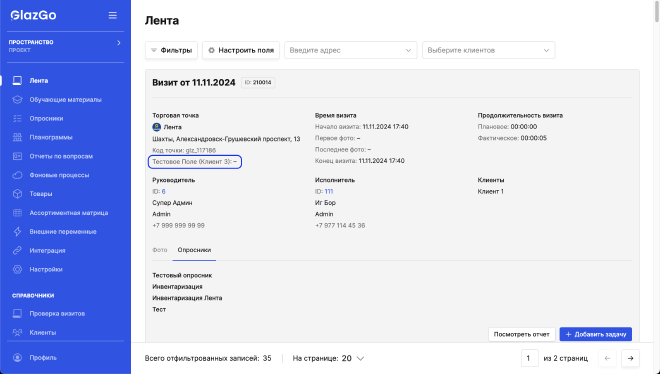Viewport: 660px width, 374px height.
Task: Click the GlazGo logo
Action: point(33,15)
